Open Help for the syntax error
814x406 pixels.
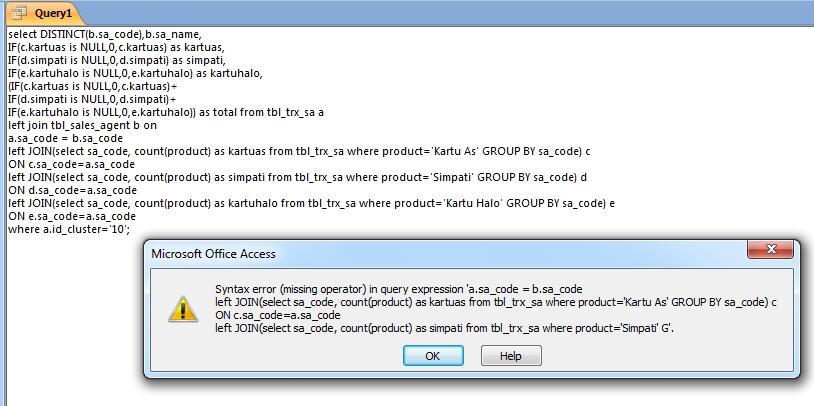[x=510, y=356]
